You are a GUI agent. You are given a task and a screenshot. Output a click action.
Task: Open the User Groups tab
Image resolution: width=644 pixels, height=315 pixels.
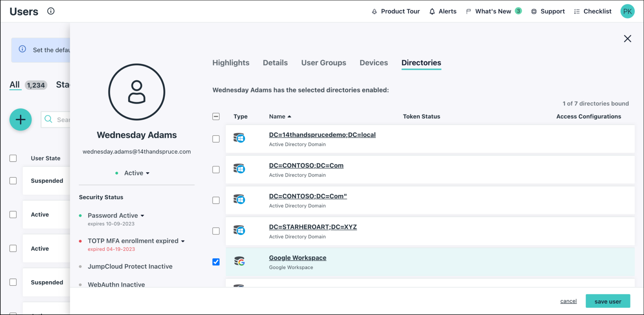pos(324,63)
